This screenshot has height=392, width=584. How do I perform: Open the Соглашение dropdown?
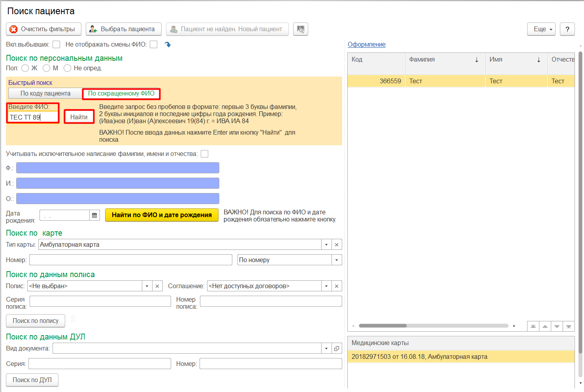point(326,286)
